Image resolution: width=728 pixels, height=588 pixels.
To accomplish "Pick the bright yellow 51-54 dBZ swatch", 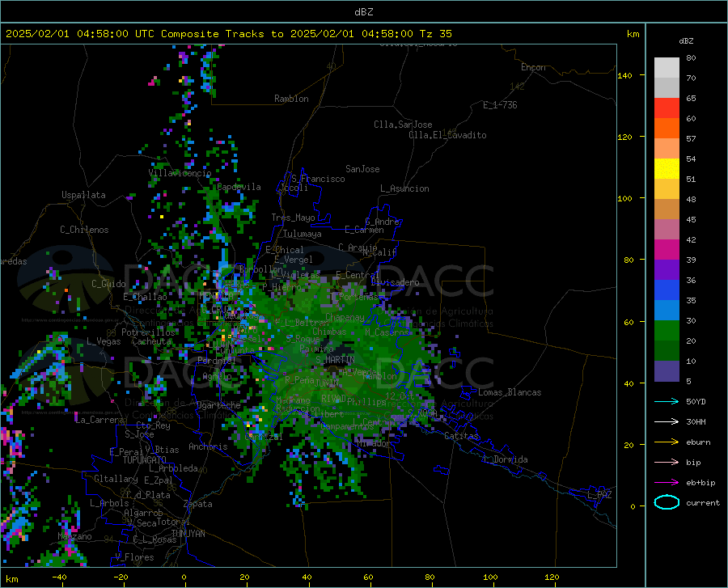I will pos(667,169).
